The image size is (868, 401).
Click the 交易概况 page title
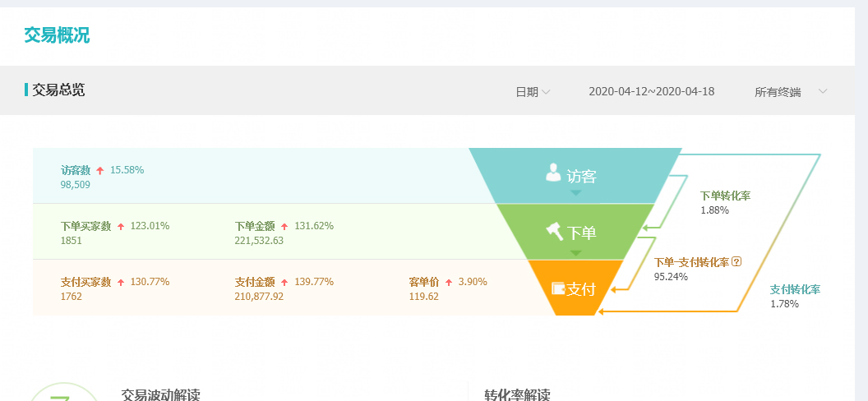57,35
